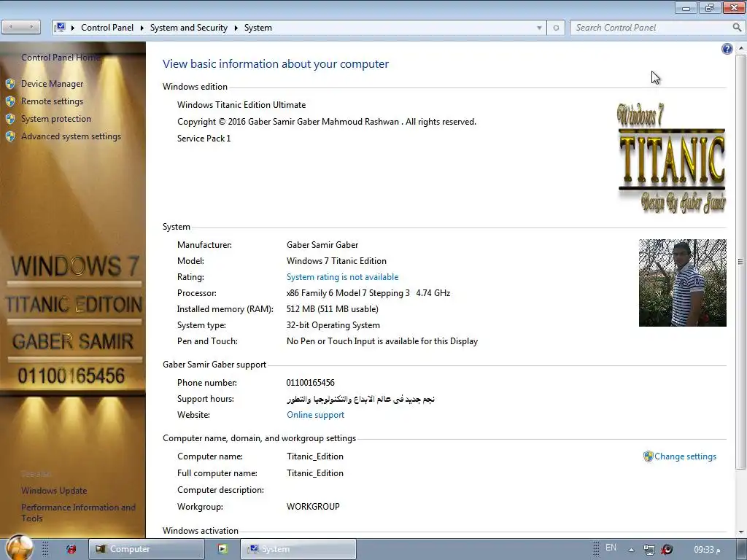
Task: Go to Control Panel Home
Action: [x=61, y=58]
